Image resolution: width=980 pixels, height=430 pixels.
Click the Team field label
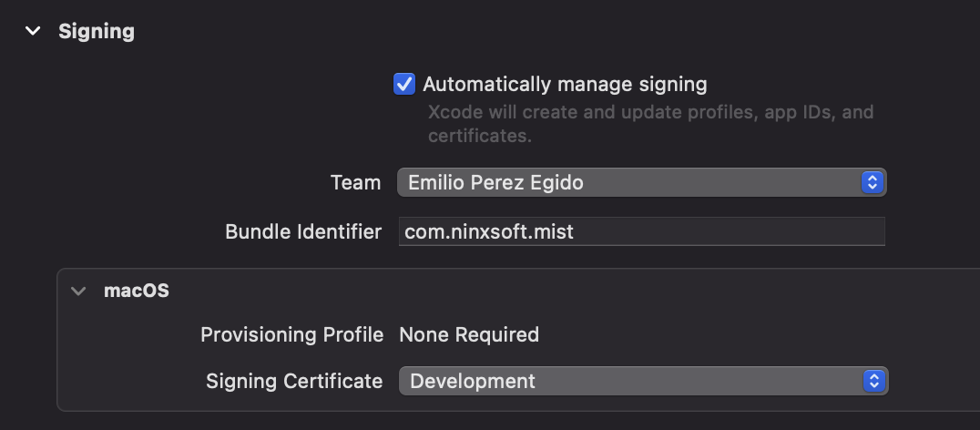click(x=355, y=182)
